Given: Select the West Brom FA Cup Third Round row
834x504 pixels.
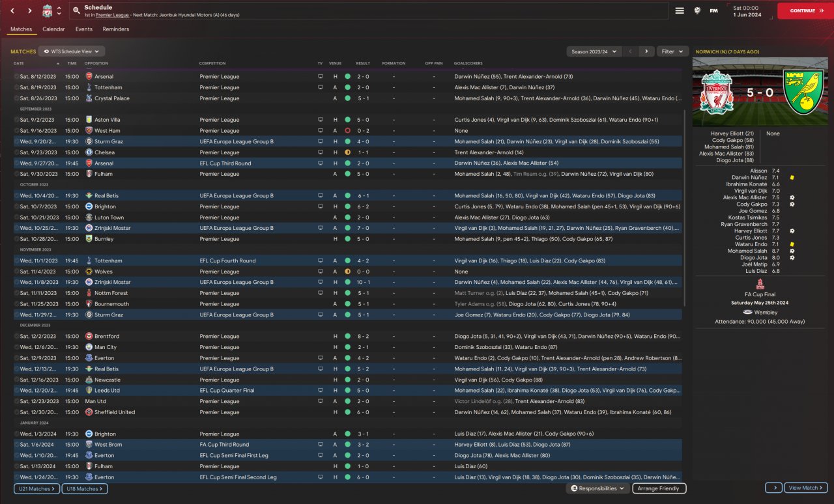Looking at the screenshot, I should (349, 445).
